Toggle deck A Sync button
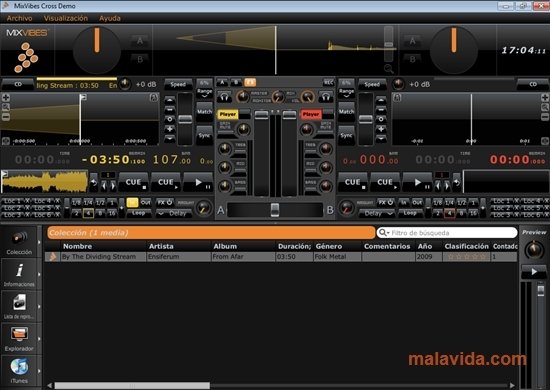The width and height of the screenshot is (550, 390). [204, 135]
